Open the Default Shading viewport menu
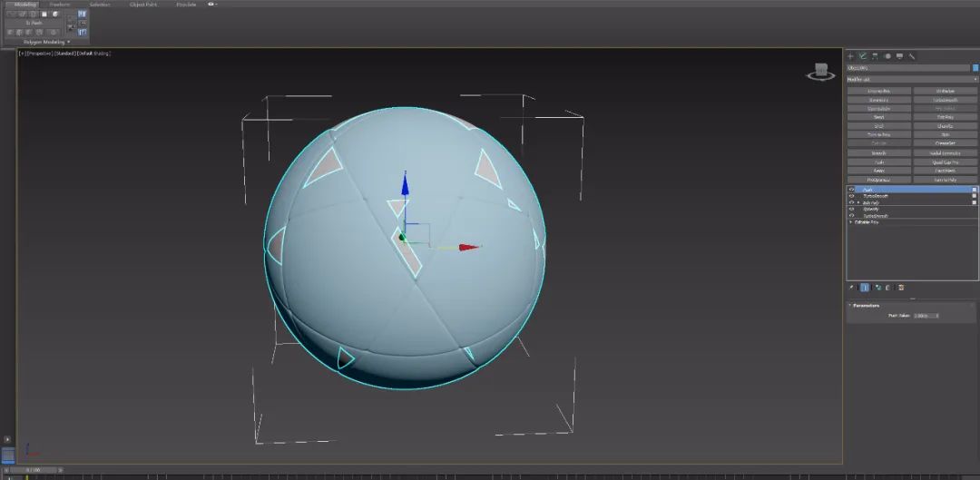This screenshot has height=480, width=980. coord(93,54)
